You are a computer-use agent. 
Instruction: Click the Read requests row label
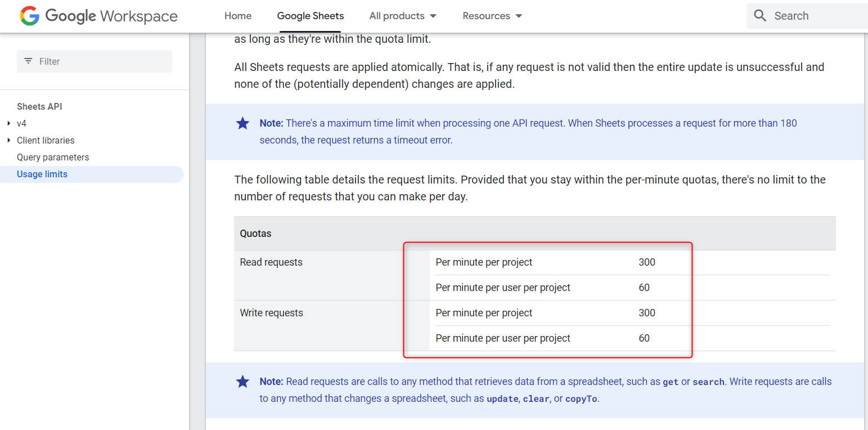[x=271, y=262]
